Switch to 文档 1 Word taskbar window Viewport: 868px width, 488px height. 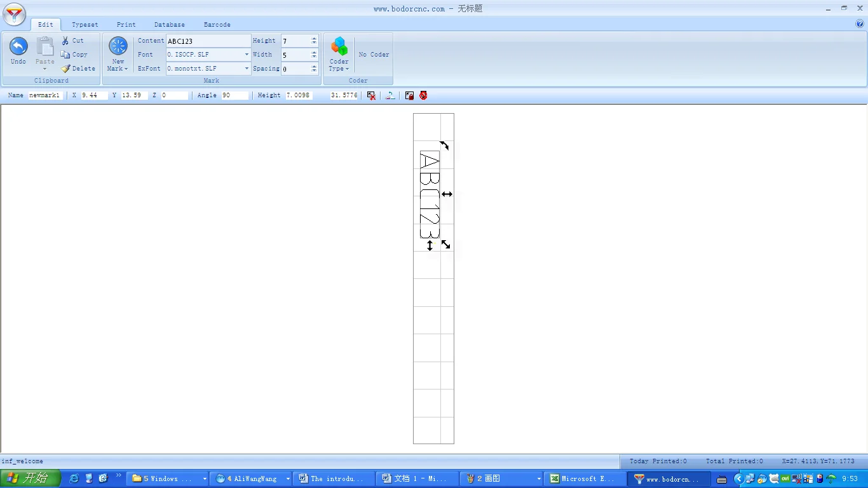pos(417,478)
